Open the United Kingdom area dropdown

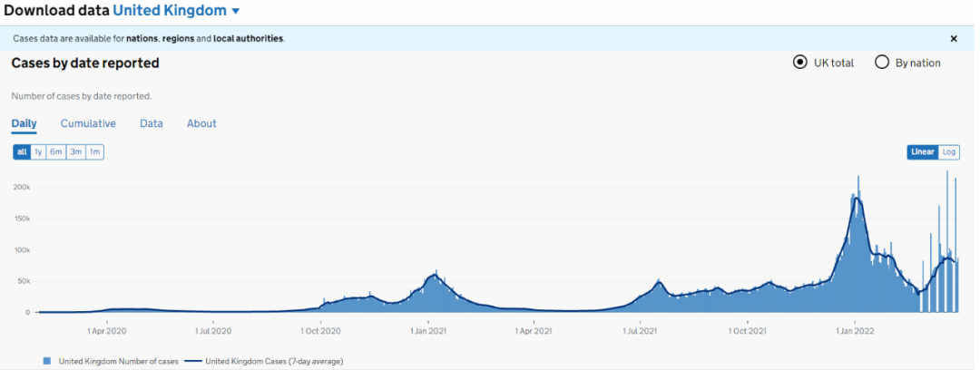point(177,11)
